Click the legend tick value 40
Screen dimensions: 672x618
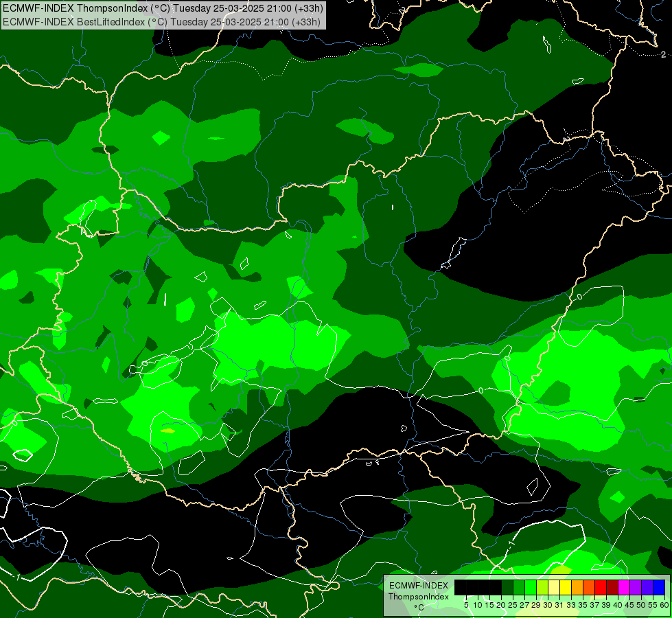pyautogui.click(x=618, y=605)
